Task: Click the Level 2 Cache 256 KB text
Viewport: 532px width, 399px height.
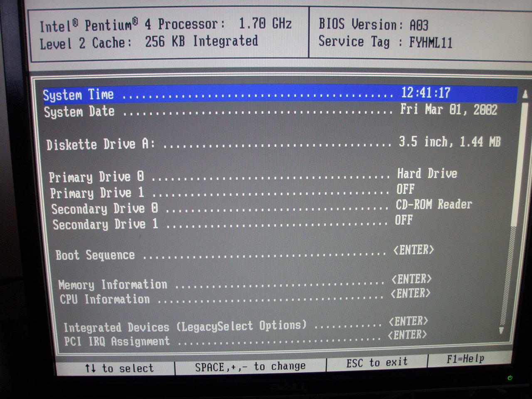Action: (x=149, y=42)
